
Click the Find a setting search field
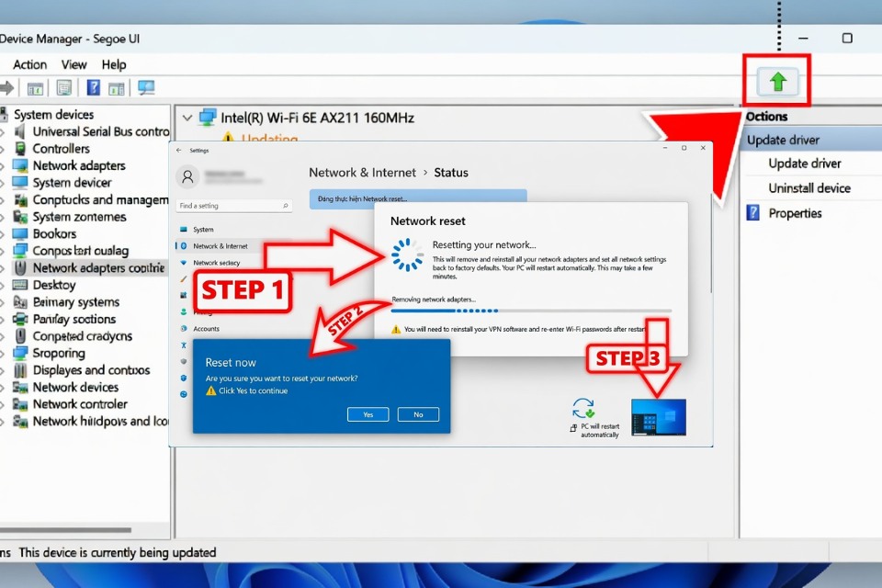233,206
